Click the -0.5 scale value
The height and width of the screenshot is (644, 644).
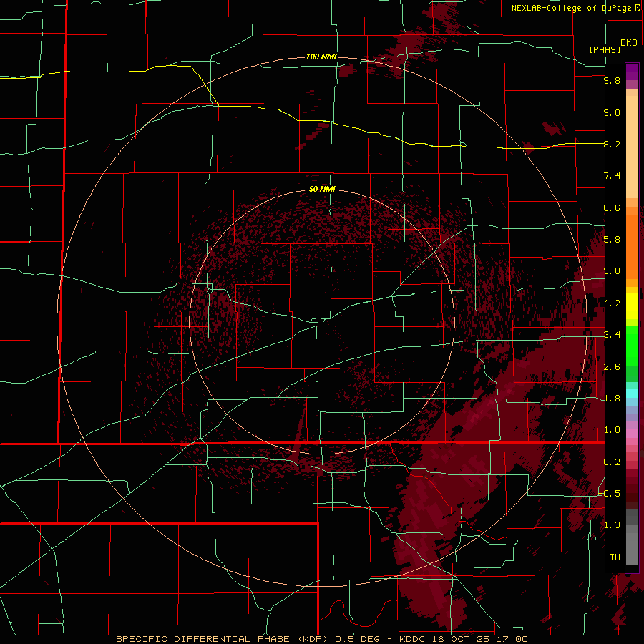(610, 493)
